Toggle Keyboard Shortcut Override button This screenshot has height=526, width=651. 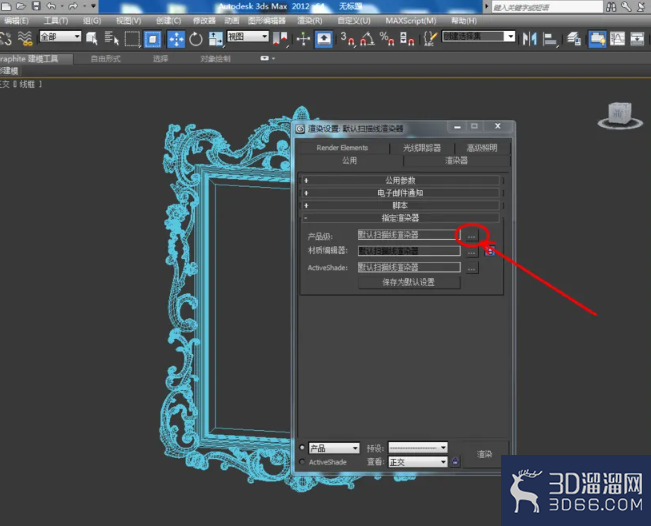click(324, 39)
